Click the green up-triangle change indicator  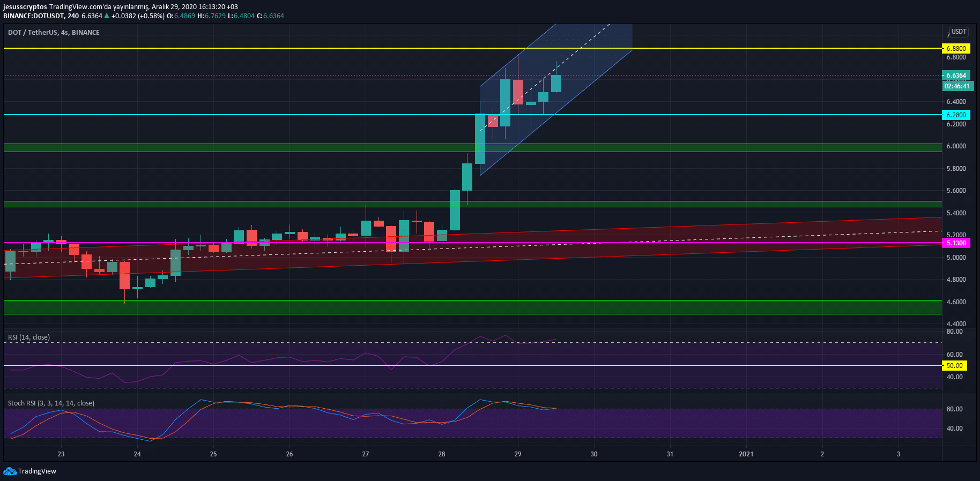pos(107,16)
